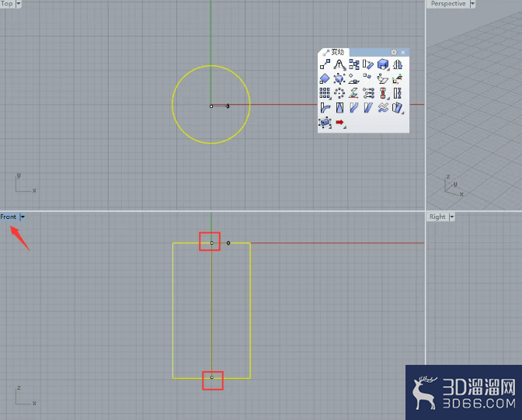This screenshot has height=420, width=522.
Task: Select the Bend tool
Action: click(325, 108)
